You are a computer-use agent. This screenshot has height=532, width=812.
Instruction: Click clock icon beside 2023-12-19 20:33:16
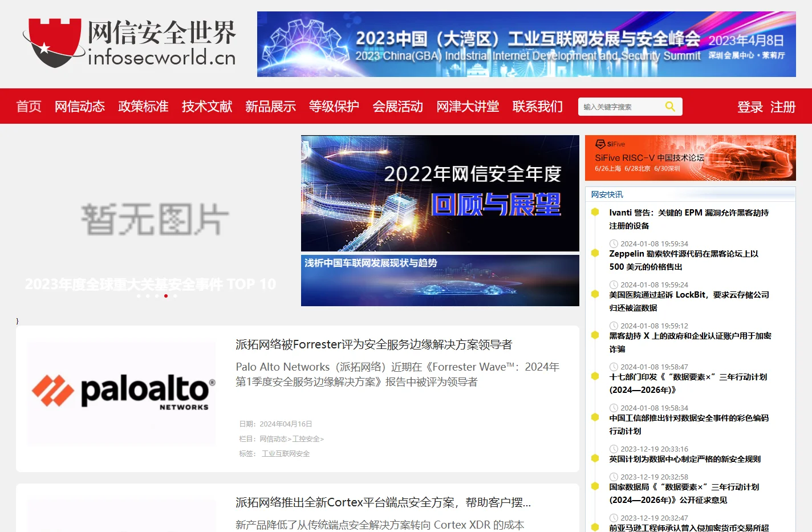click(614, 449)
